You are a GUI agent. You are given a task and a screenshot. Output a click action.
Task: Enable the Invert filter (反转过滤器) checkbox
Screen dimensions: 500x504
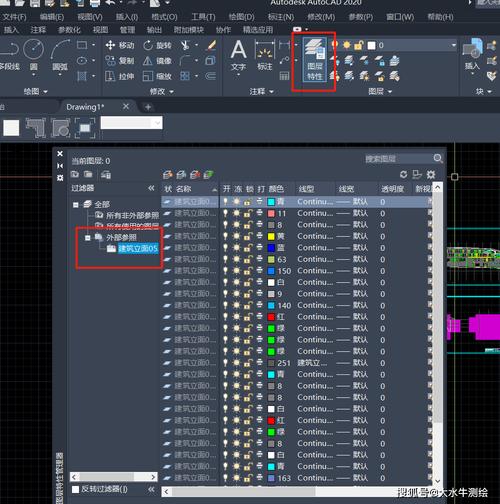click(x=76, y=489)
